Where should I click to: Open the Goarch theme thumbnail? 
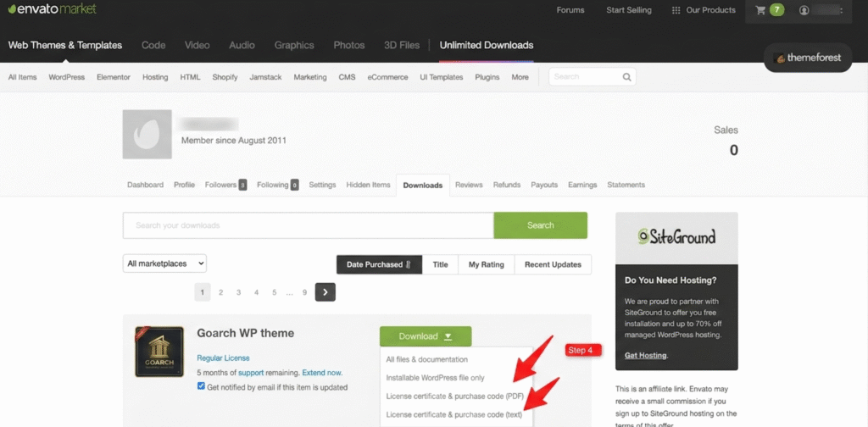pos(159,352)
